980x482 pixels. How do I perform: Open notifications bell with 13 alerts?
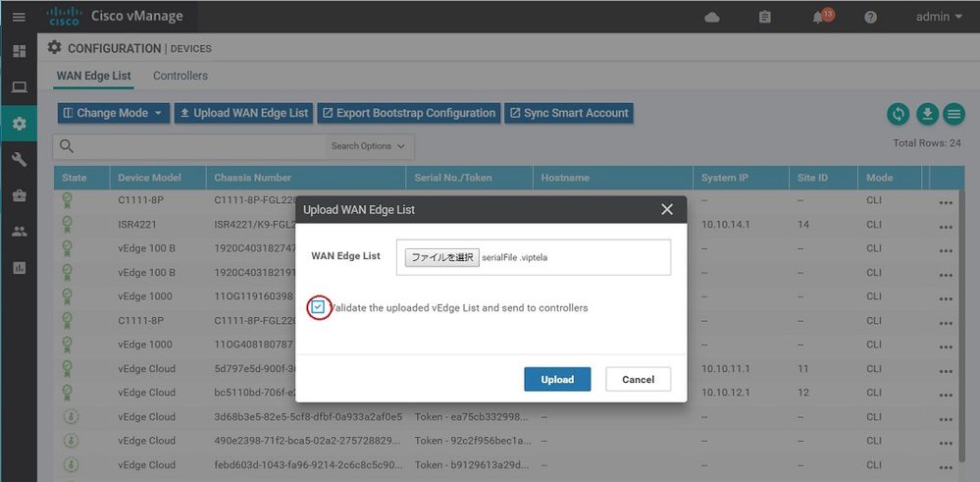[x=821, y=17]
